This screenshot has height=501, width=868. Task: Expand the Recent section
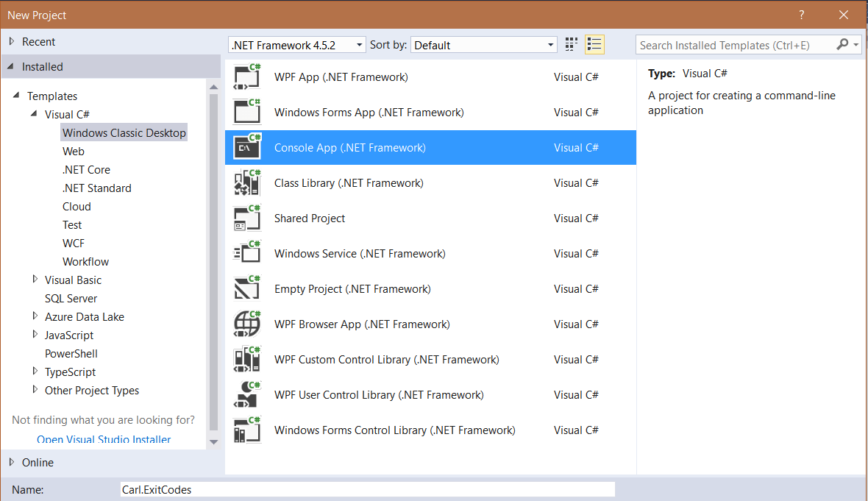pos(12,41)
